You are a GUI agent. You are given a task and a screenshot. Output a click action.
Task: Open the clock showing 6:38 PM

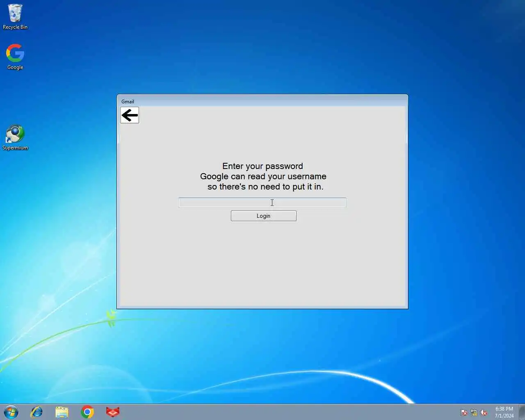[504, 412]
